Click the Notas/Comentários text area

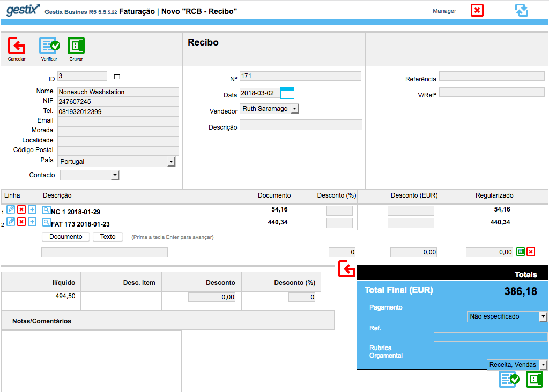(91, 361)
